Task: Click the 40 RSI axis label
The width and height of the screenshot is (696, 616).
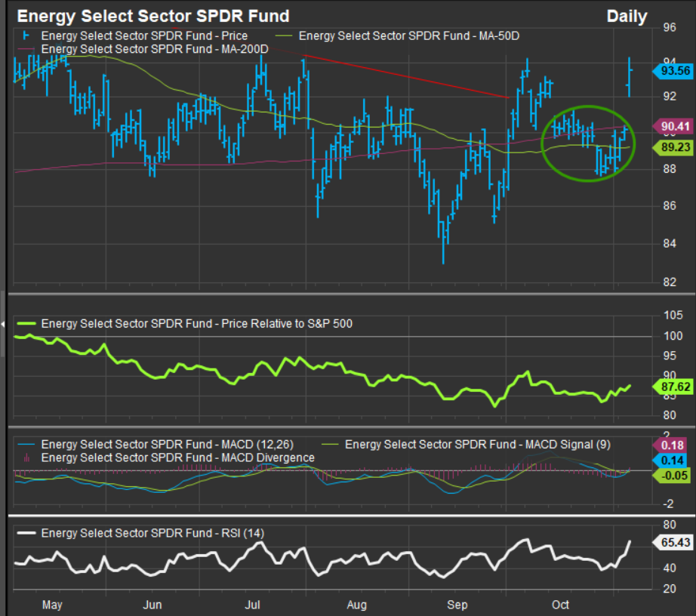Action: tap(670, 568)
